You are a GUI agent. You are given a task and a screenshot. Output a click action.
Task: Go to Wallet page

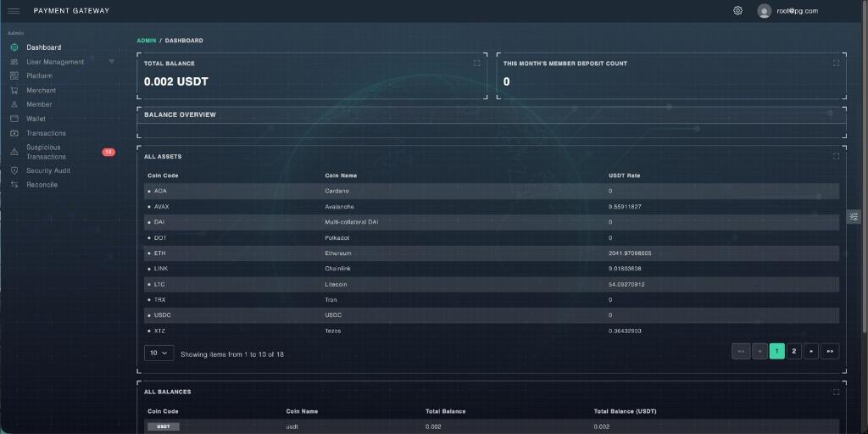[36, 119]
